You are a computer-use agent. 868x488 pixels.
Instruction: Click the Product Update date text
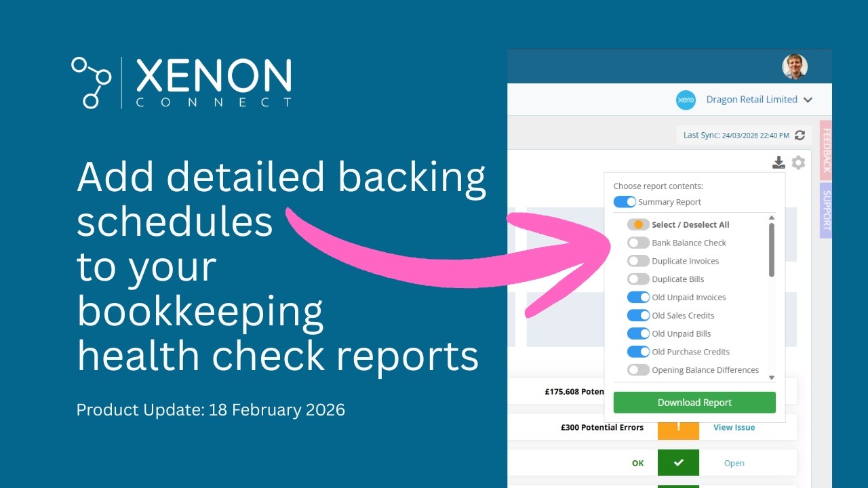click(x=211, y=410)
